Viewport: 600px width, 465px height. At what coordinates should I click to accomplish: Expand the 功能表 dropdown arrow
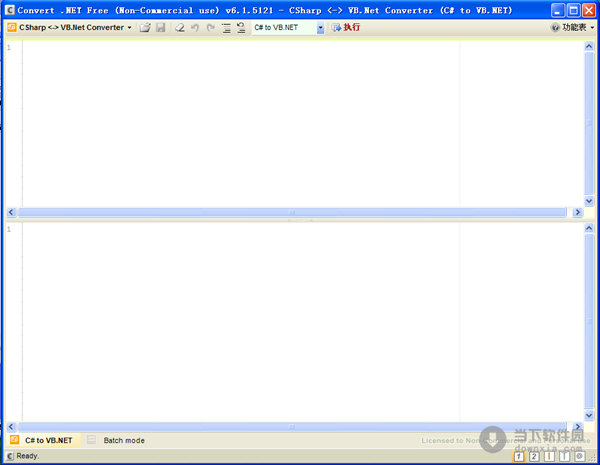[x=592, y=28]
